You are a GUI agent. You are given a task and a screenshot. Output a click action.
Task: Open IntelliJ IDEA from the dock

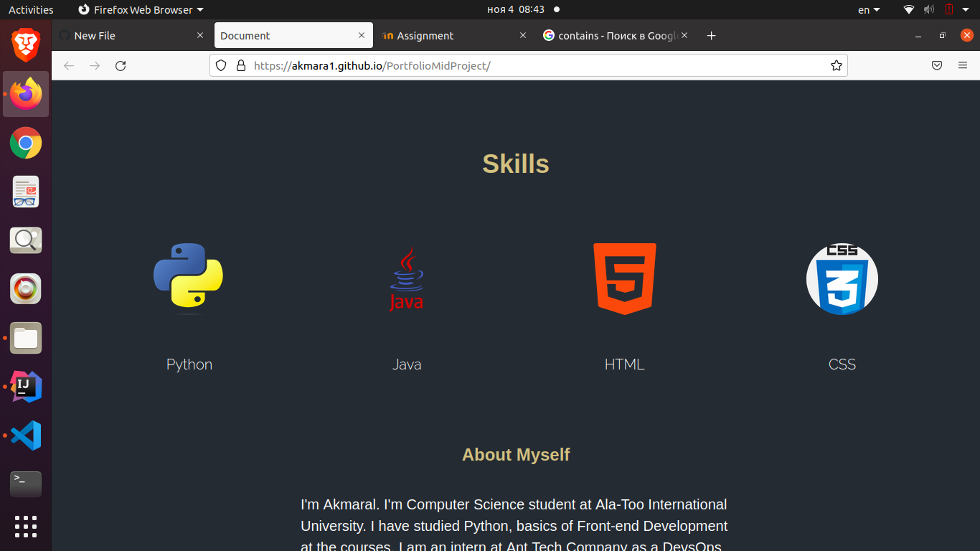tap(25, 387)
